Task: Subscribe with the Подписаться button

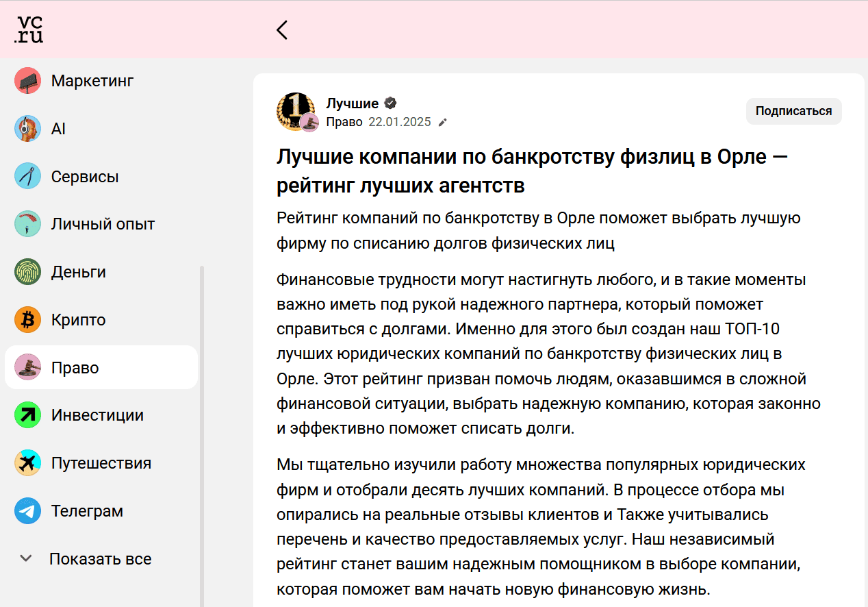Action: (x=794, y=111)
